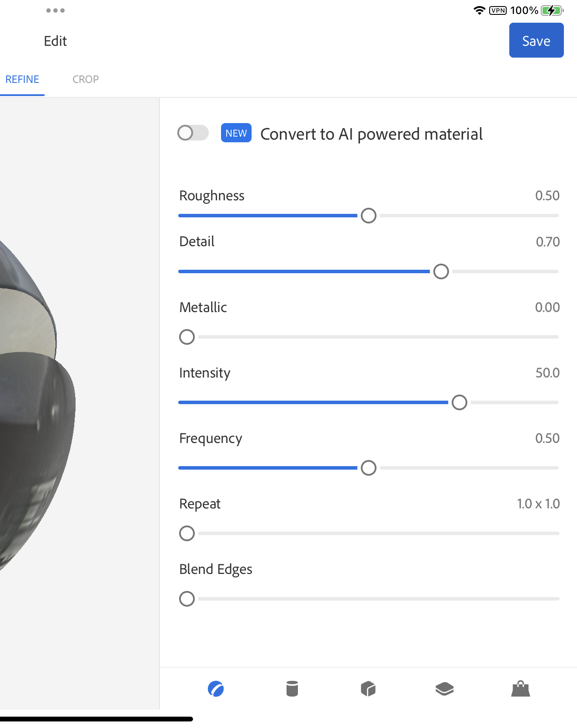Select the rounded cube preview icon
The image size is (577, 728).
(x=368, y=689)
